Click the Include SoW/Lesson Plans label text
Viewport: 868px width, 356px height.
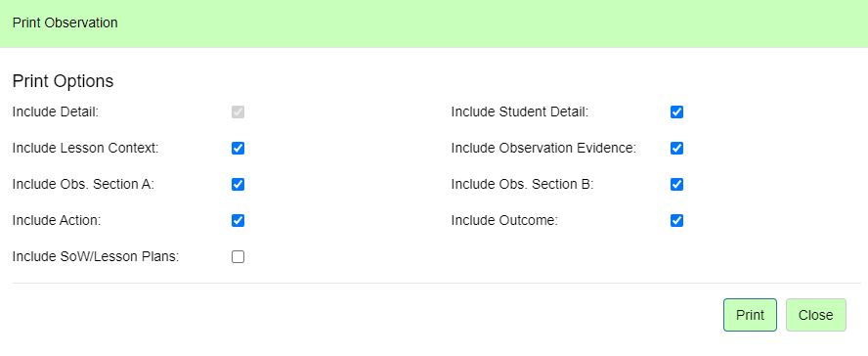[96, 257]
